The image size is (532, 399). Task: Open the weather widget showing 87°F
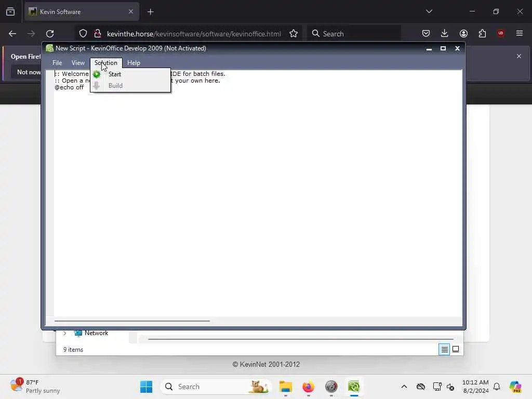click(35, 387)
